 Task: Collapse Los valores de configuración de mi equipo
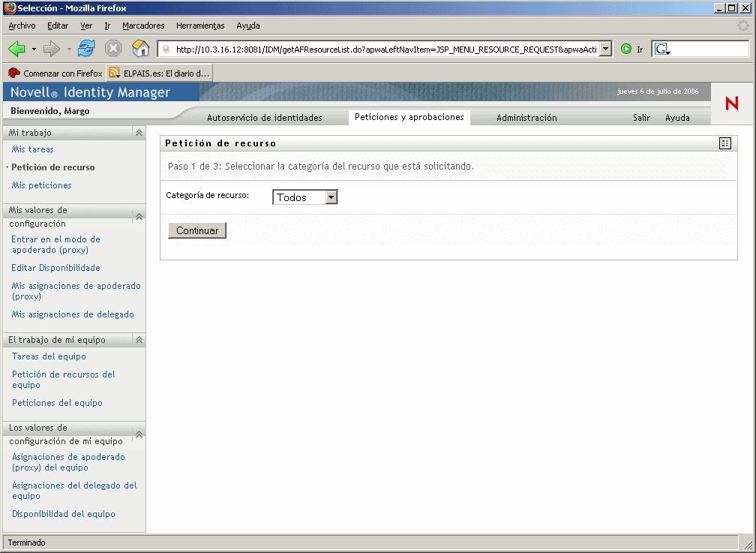click(139, 434)
